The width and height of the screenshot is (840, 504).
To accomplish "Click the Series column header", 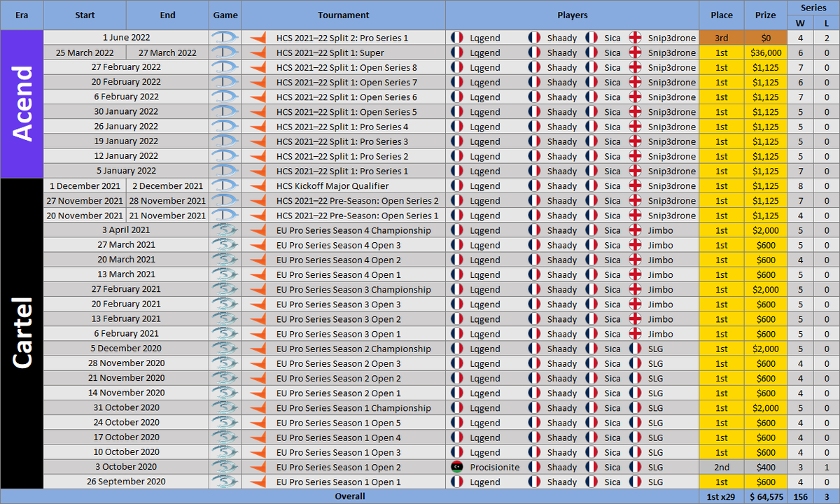I will (813, 8).
